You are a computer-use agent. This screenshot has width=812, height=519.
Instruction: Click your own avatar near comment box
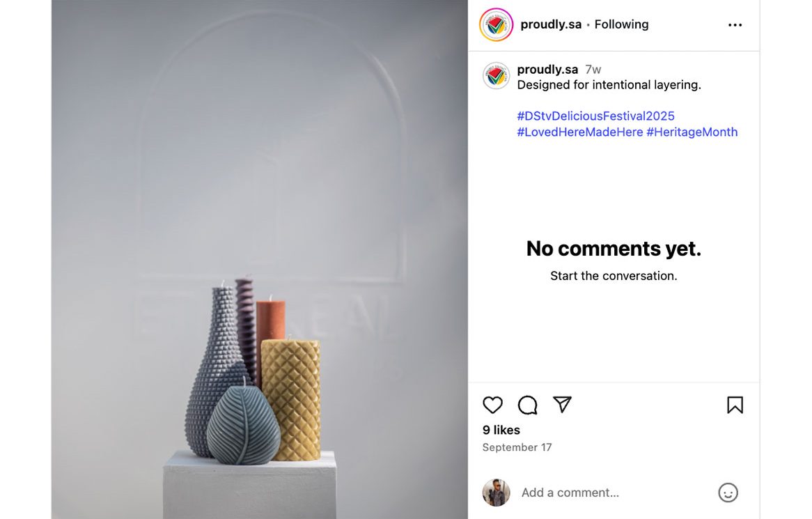point(497,493)
